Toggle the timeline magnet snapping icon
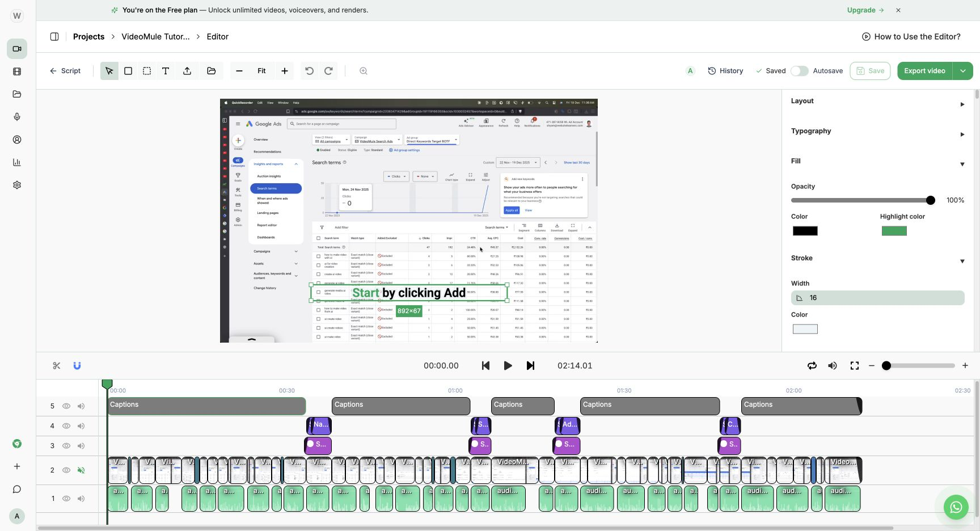This screenshot has width=980, height=531. [77, 366]
